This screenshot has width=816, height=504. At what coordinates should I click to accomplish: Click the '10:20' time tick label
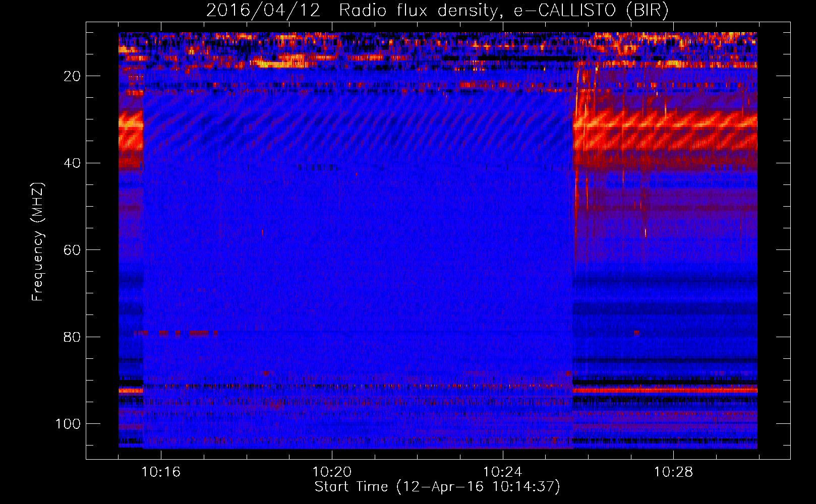point(332,472)
